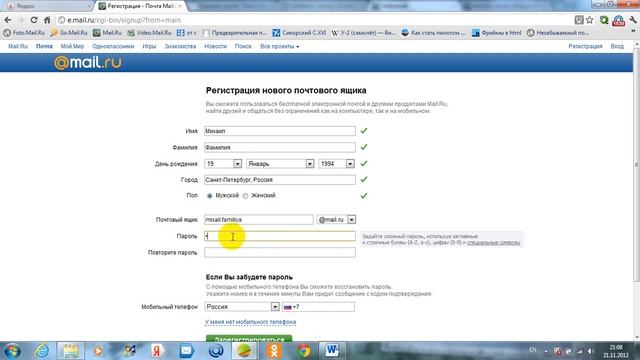Select the Мужской gender radio button

209,196
